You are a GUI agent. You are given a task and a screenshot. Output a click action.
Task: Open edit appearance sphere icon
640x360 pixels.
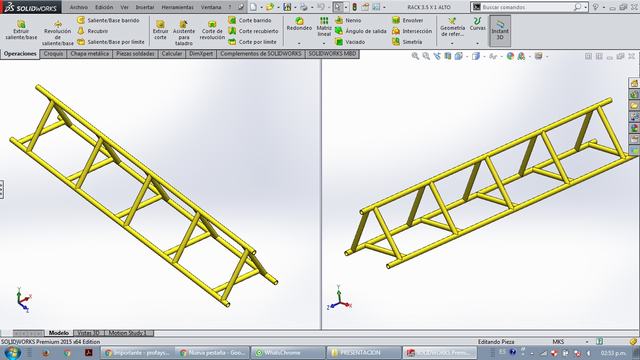click(x=510, y=56)
